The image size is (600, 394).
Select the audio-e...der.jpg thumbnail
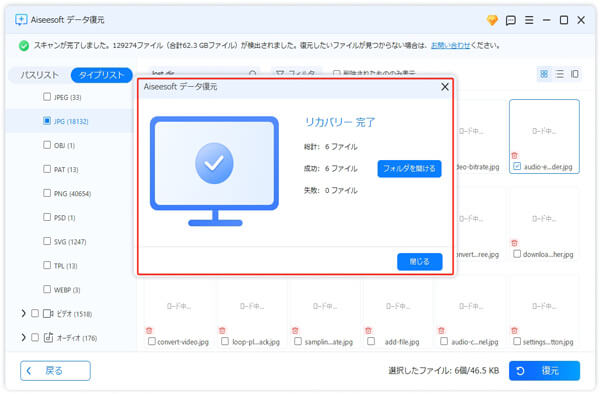click(544, 137)
